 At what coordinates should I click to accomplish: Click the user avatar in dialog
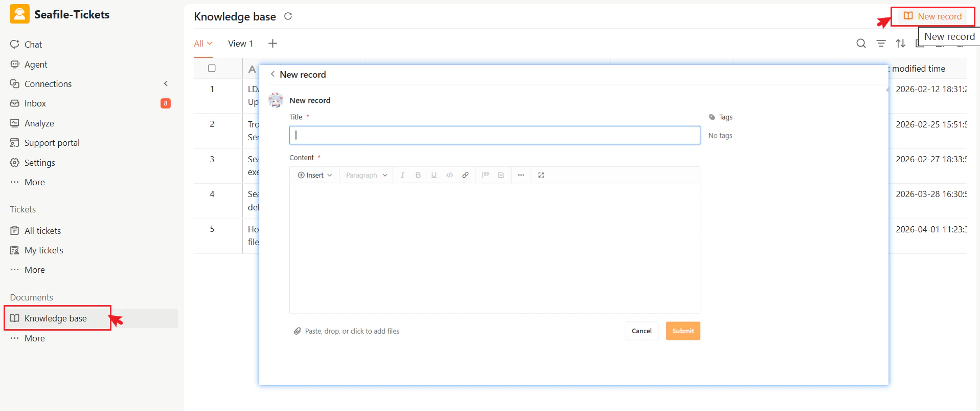click(x=276, y=100)
